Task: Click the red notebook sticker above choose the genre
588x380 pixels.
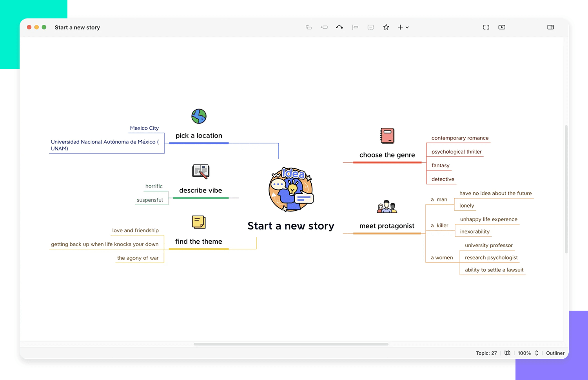Action: click(x=387, y=136)
